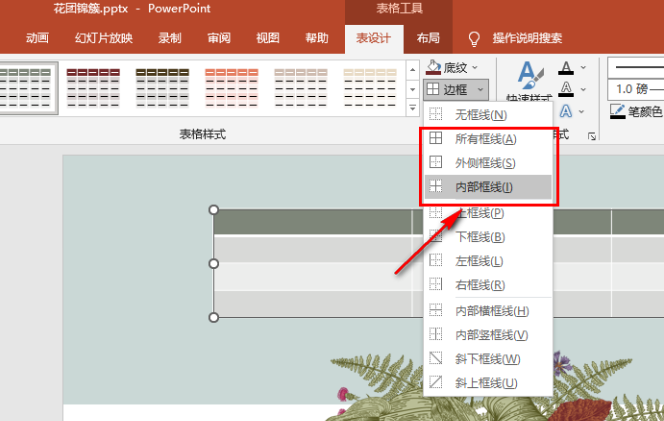Open the text fill color dropdown

click(x=584, y=68)
